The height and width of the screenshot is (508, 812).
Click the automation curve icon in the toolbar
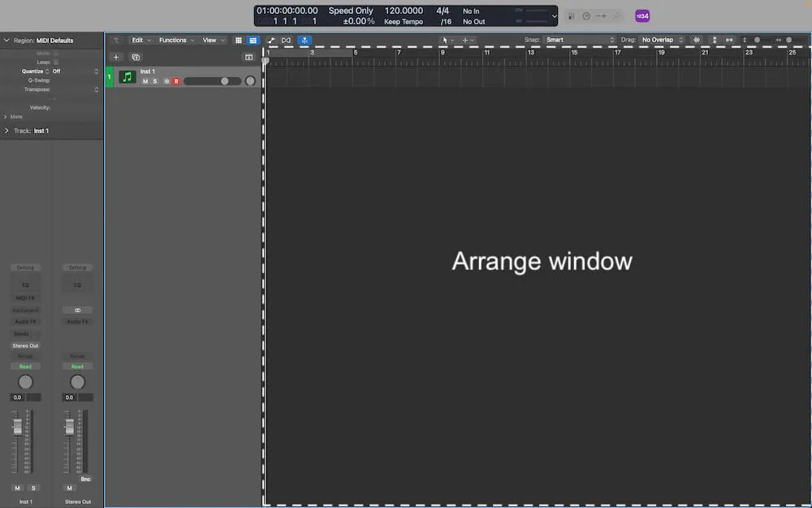(x=272, y=39)
